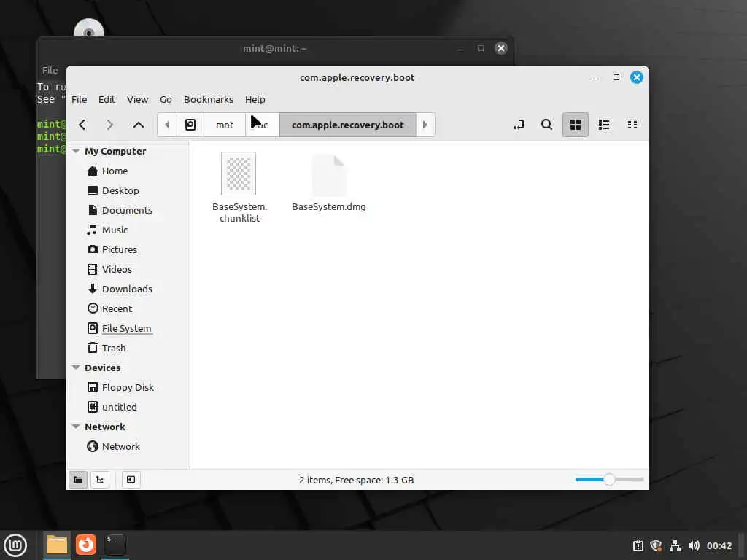
Task: Select the BaseSystem.dmg file icon
Action: click(329, 175)
